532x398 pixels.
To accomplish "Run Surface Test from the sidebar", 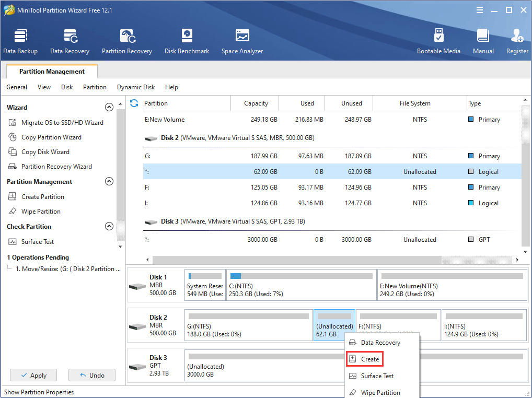I will (31, 241).
